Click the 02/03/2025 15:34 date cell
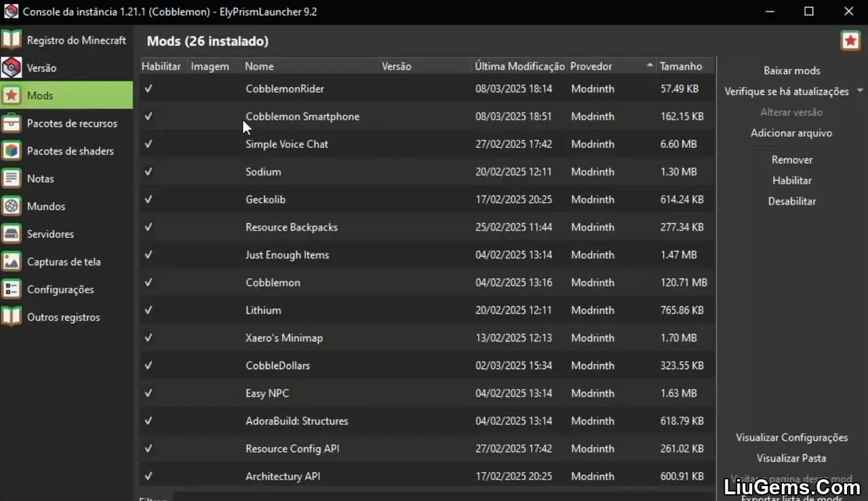The image size is (868, 501). (x=513, y=365)
